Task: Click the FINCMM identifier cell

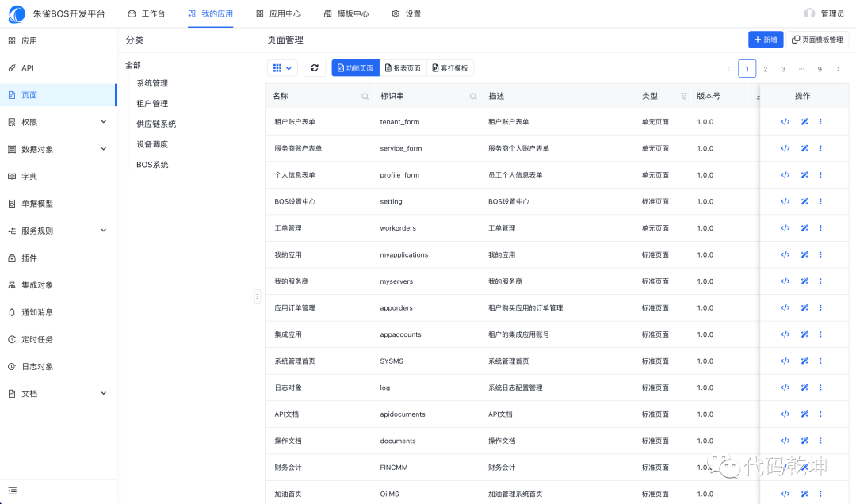Action: click(394, 468)
